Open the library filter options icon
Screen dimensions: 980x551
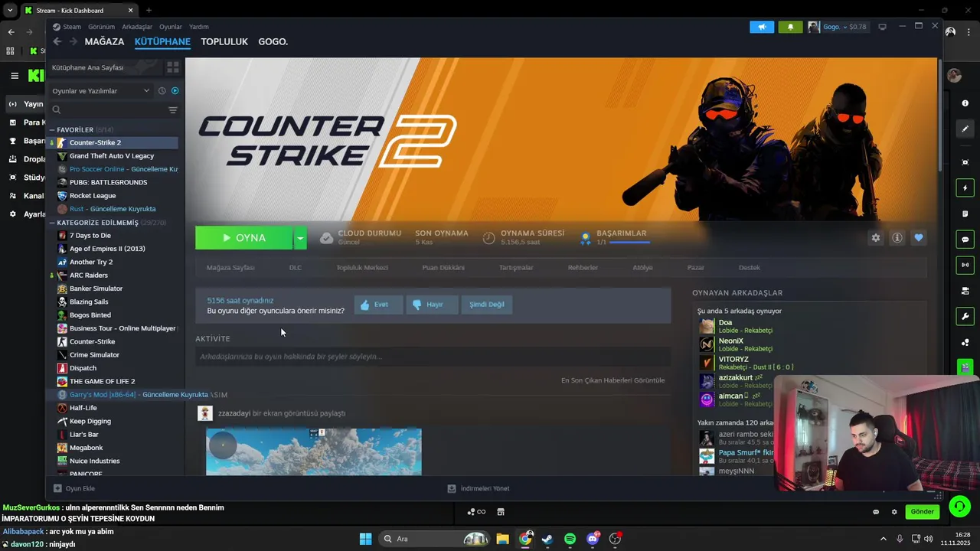[173, 110]
